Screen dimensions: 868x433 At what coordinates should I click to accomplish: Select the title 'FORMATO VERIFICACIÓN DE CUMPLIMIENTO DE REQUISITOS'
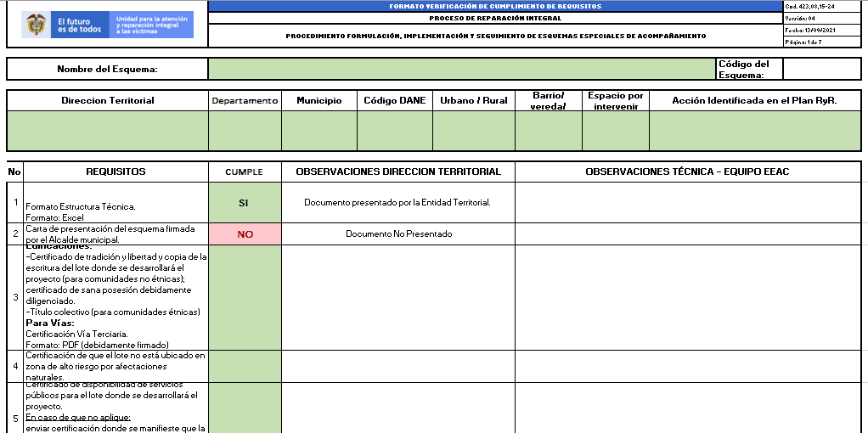(x=495, y=7)
